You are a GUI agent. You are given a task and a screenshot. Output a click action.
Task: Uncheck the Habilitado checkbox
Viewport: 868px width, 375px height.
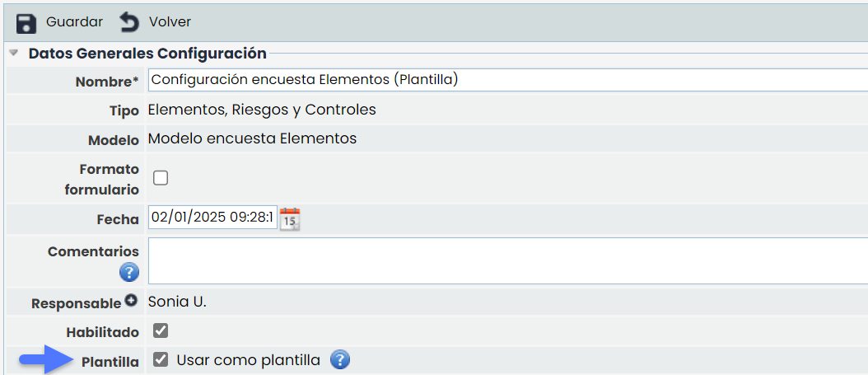[x=161, y=330]
